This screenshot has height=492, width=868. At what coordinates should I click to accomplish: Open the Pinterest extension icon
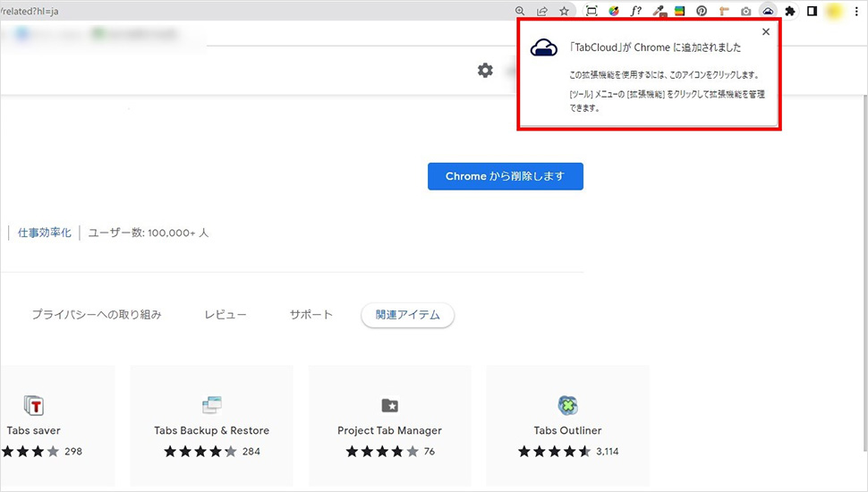click(x=702, y=11)
